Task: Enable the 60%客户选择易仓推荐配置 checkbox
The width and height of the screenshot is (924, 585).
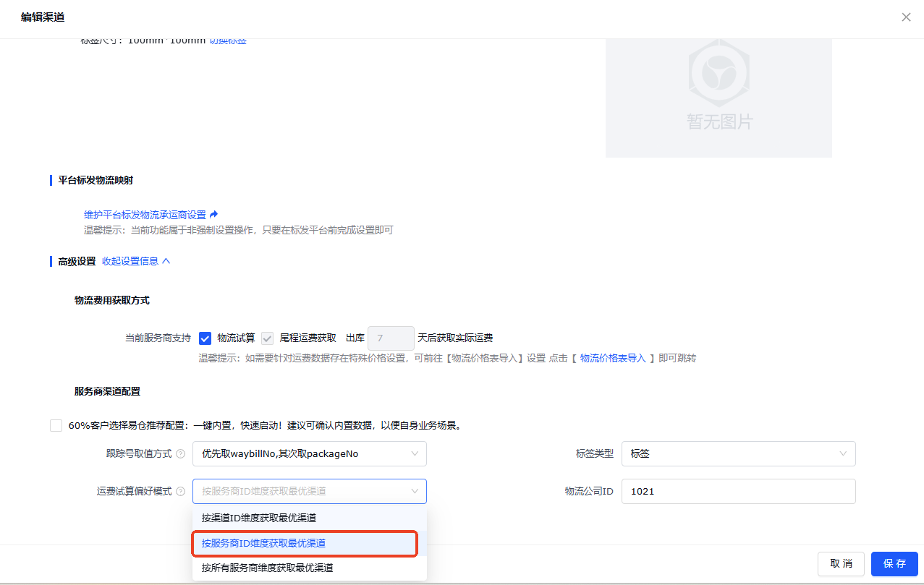Action: click(x=56, y=425)
